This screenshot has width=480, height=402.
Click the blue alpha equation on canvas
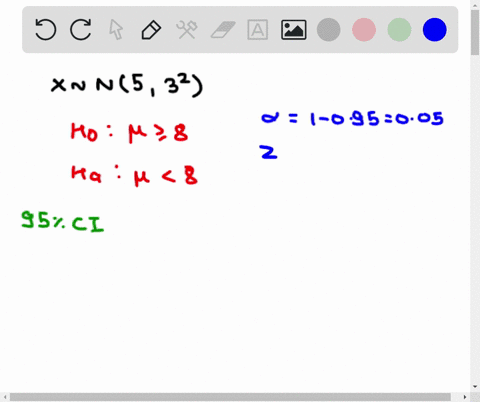(352, 118)
